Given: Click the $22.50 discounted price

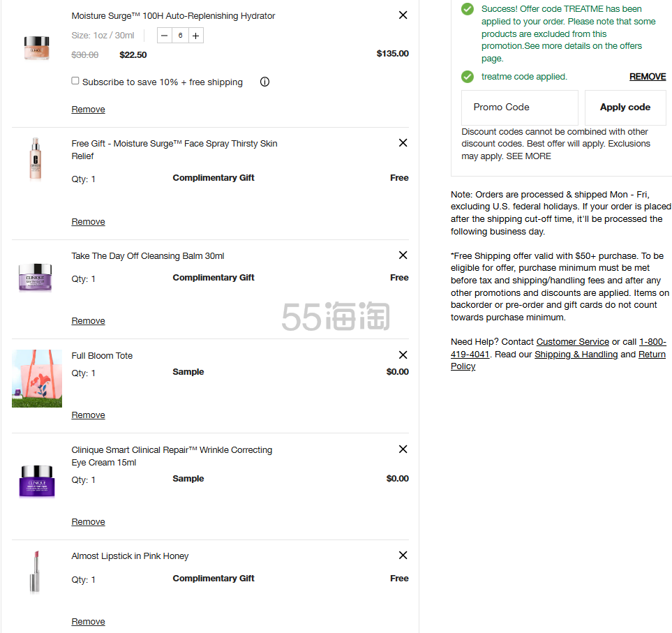Looking at the screenshot, I should pyautogui.click(x=133, y=55).
